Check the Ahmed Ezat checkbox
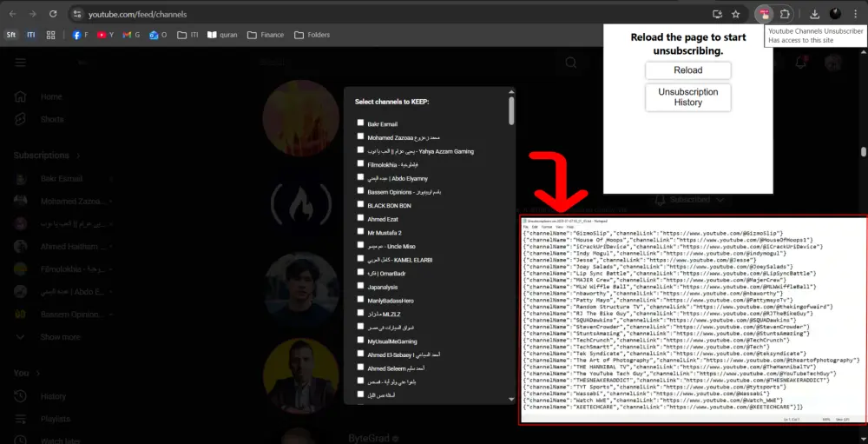Viewport: 868px width, 444px height. tap(361, 218)
